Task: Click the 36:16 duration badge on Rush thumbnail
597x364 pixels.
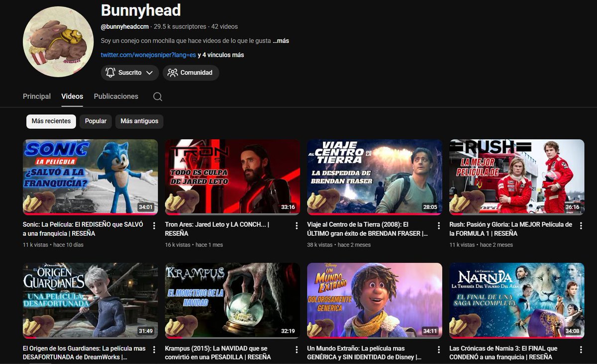Action: point(573,207)
